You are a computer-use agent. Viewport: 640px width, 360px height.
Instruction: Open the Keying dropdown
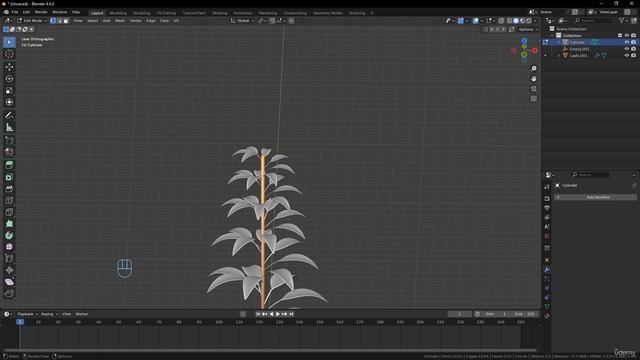(x=49, y=314)
